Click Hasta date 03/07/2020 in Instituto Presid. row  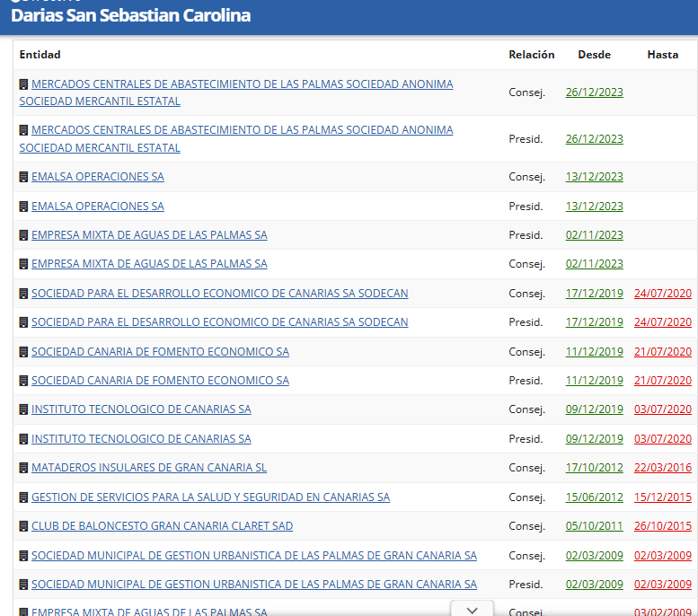(x=663, y=439)
